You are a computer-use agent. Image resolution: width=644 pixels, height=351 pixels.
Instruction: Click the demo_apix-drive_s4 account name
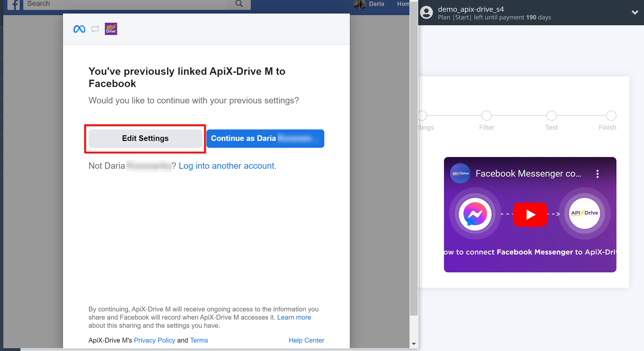pyautogui.click(x=471, y=9)
